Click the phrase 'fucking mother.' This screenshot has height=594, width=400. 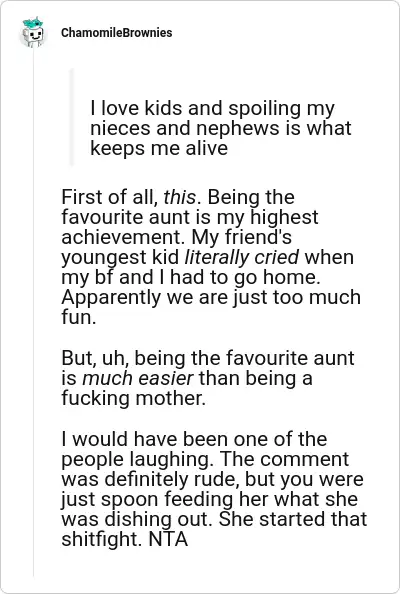[134, 399]
